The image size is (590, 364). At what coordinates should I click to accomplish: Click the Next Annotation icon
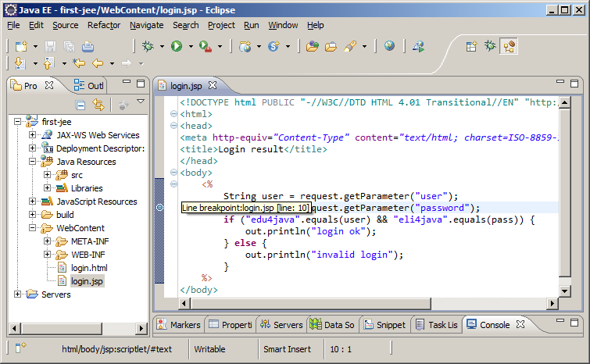pos(20,63)
